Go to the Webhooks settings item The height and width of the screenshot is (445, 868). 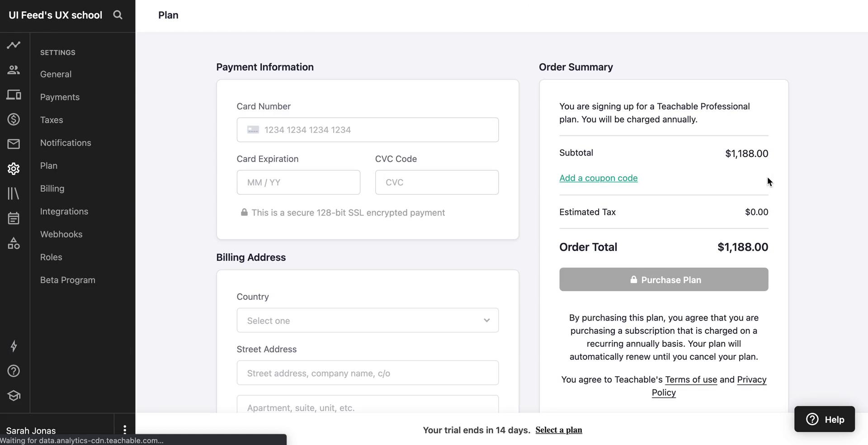point(61,234)
